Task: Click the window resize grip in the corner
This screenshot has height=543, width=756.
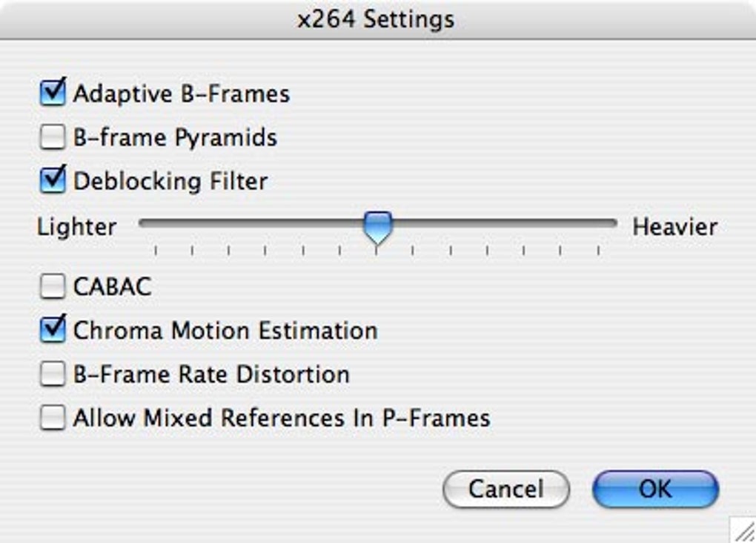Action: (x=743, y=530)
